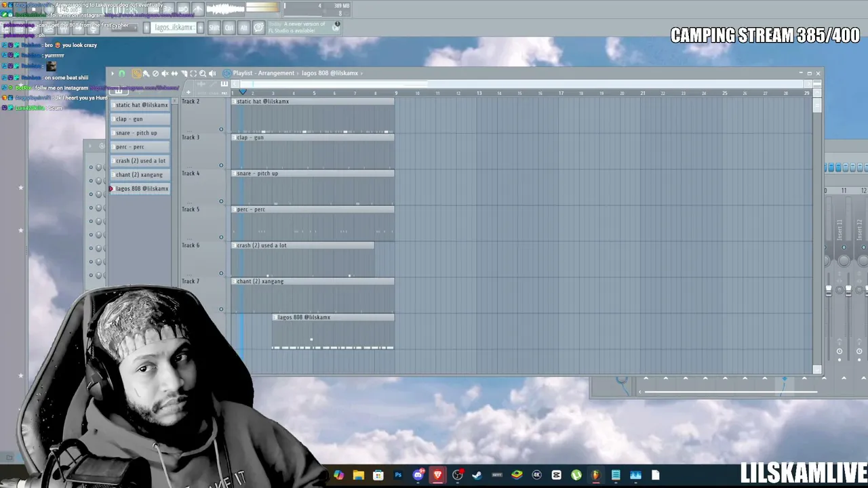Select clap - gun in the picker
Viewport: 868px width, 488px height.
click(x=141, y=119)
